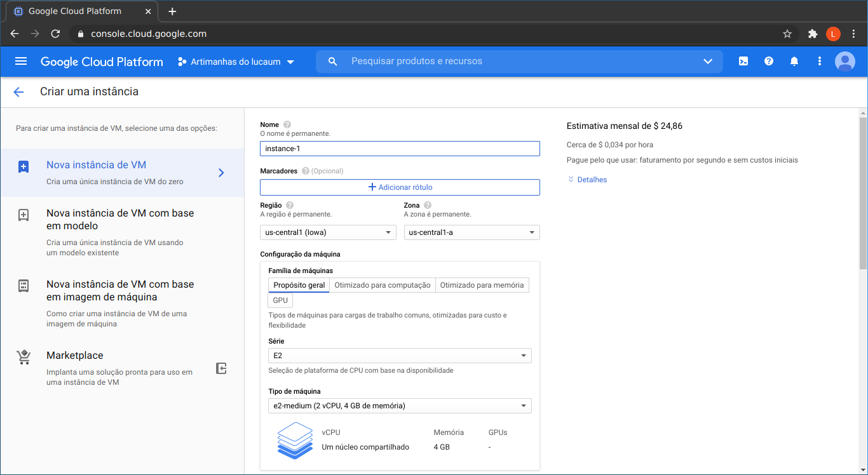
Task: Select the Propósito geral tab
Action: click(x=299, y=285)
